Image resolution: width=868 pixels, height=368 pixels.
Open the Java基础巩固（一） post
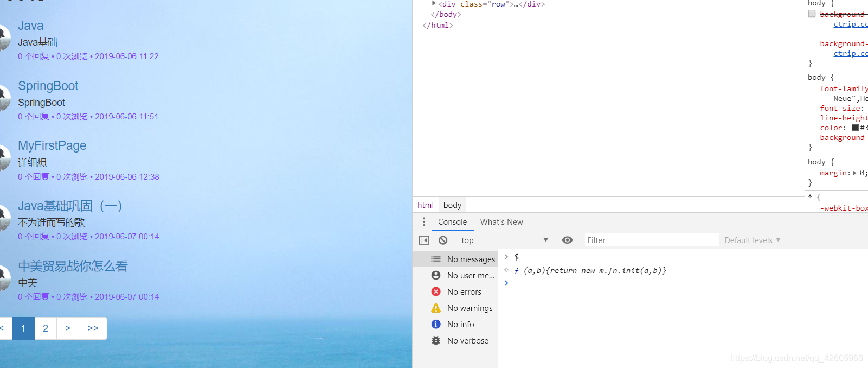(x=69, y=206)
